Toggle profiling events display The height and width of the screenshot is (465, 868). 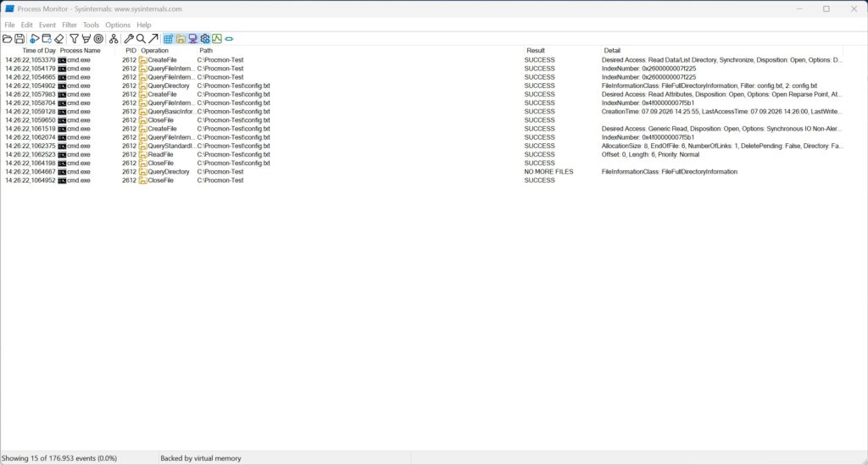click(x=217, y=39)
